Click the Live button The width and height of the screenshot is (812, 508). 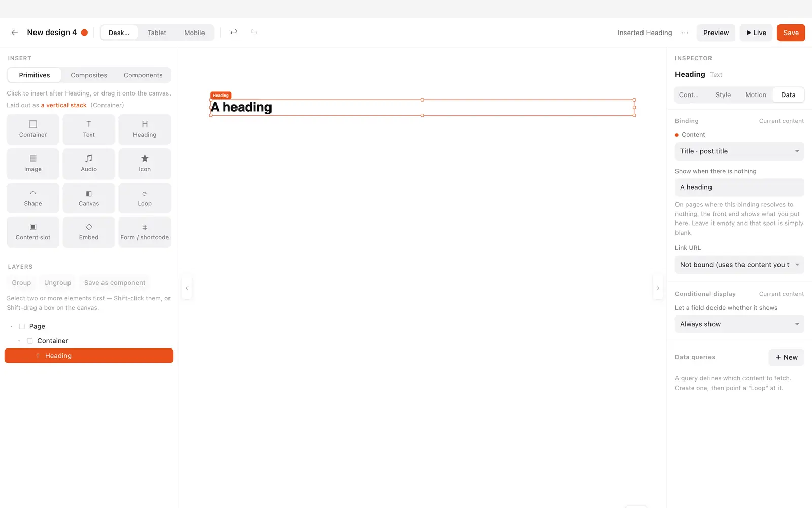tap(756, 33)
